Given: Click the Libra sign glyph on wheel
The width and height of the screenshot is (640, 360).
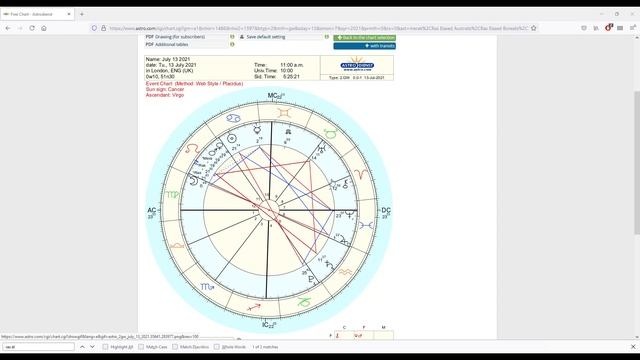Looking at the screenshot, I should click(x=177, y=246).
